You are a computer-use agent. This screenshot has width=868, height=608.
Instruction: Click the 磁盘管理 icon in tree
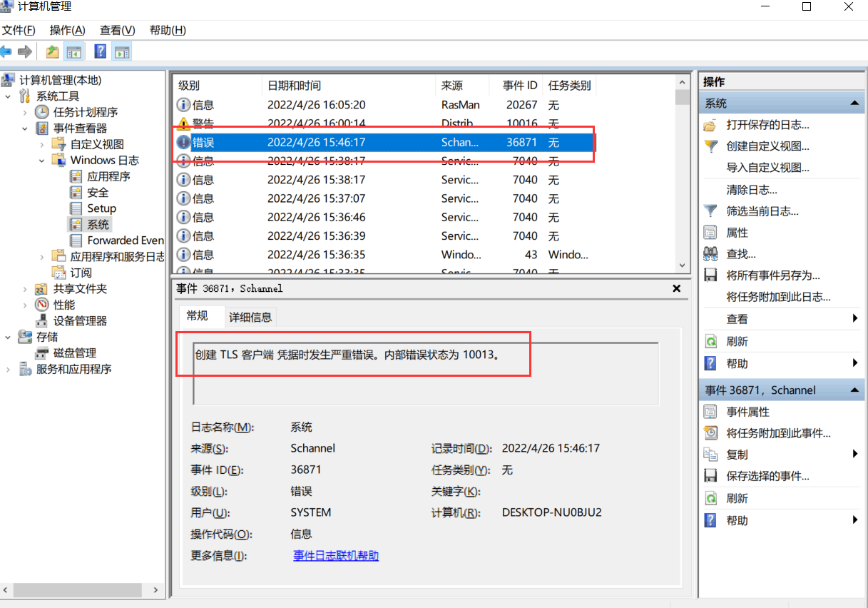[42, 353]
